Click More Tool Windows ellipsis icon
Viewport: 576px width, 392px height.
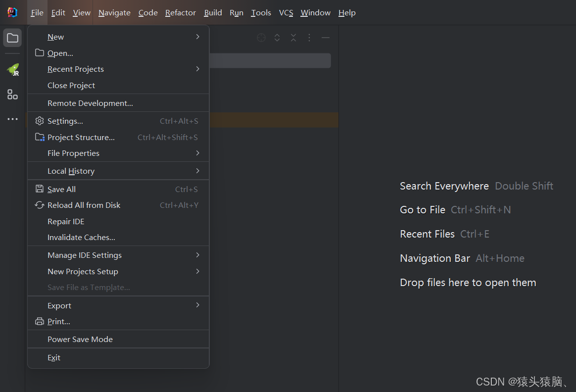tap(12, 119)
